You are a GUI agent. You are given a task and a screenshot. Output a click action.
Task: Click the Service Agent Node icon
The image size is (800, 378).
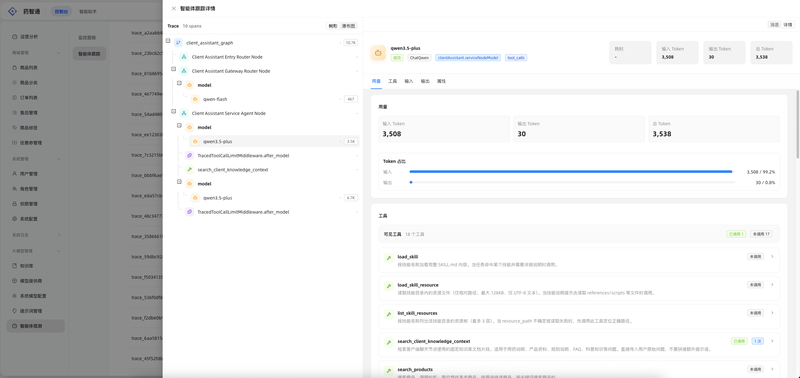(184, 113)
